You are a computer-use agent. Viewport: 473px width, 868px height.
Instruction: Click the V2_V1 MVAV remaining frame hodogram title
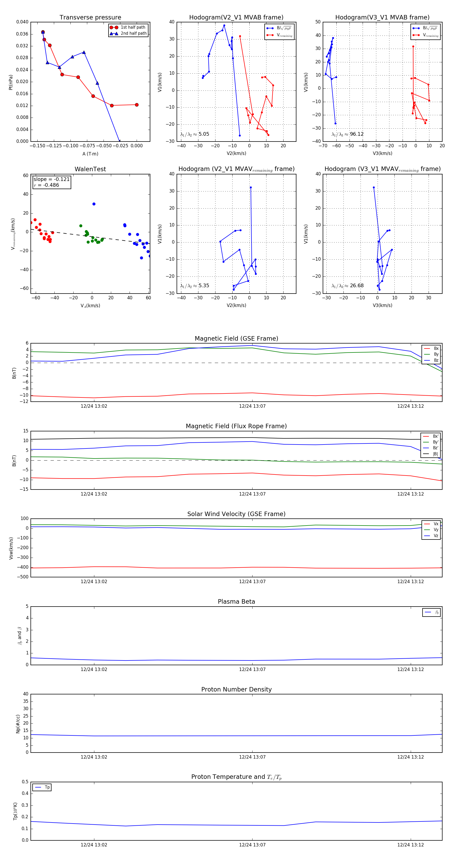(x=236, y=169)
